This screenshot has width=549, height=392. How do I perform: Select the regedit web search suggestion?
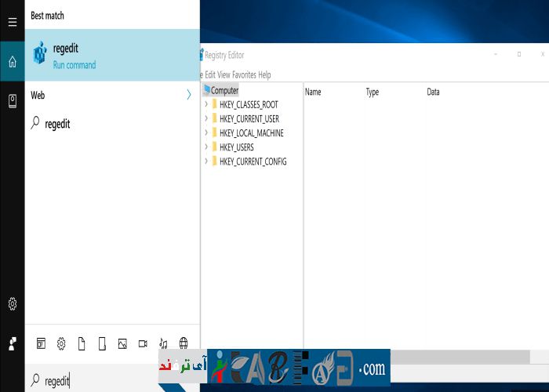click(57, 124)
